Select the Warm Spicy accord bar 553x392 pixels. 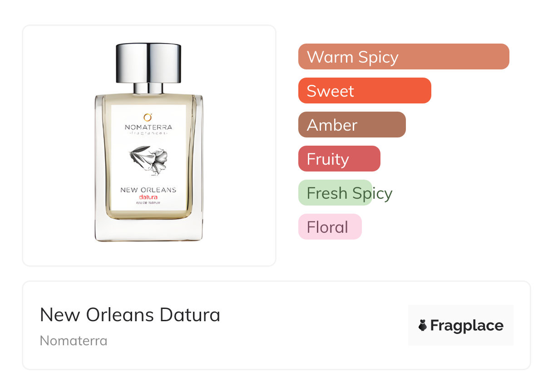[x=404, y=57]
